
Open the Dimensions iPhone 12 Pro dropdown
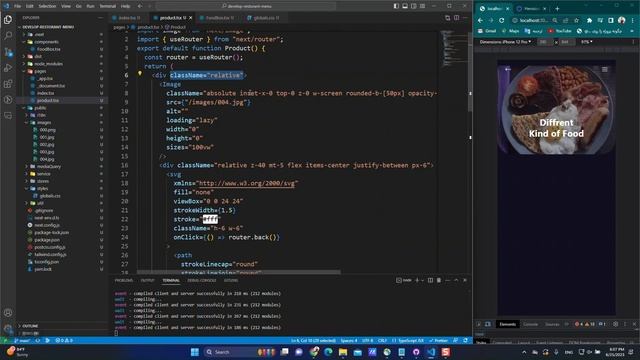(505, 42)
